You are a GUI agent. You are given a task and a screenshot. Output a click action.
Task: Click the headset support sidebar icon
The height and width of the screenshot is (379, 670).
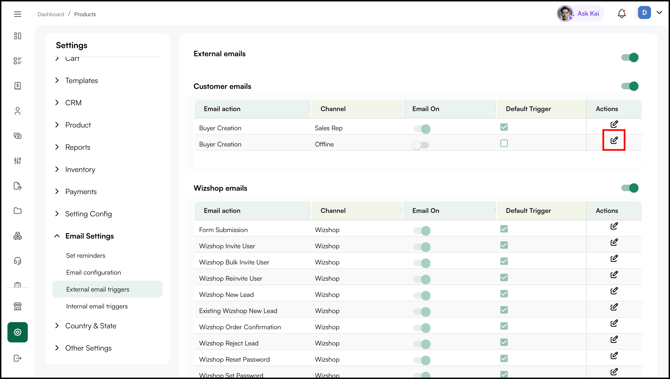click(18, 261)
